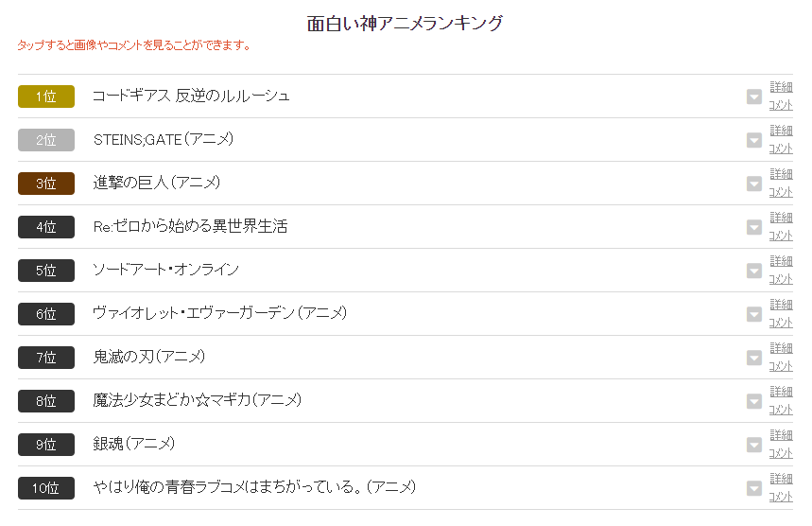Image resolution: width=812 pixels, height=526 pixels.
Task: Open 詳細 link for 進撃の巨人
Action: coord(781,174)
